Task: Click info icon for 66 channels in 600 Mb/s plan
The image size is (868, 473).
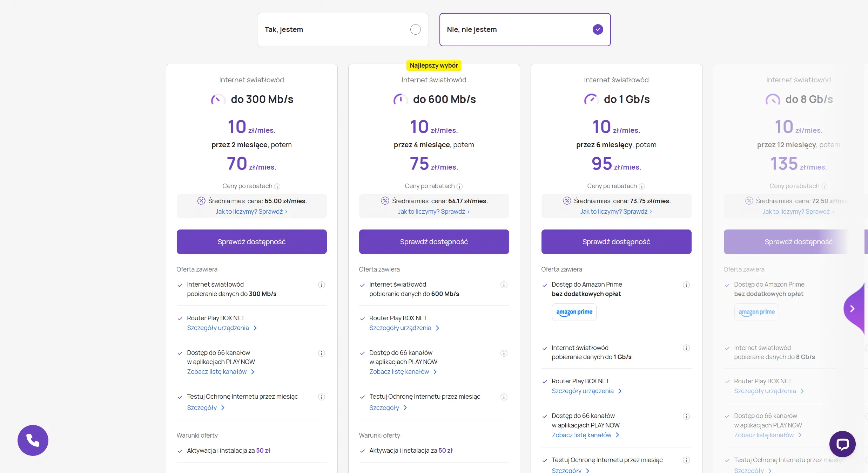Action: click(504, 353)
